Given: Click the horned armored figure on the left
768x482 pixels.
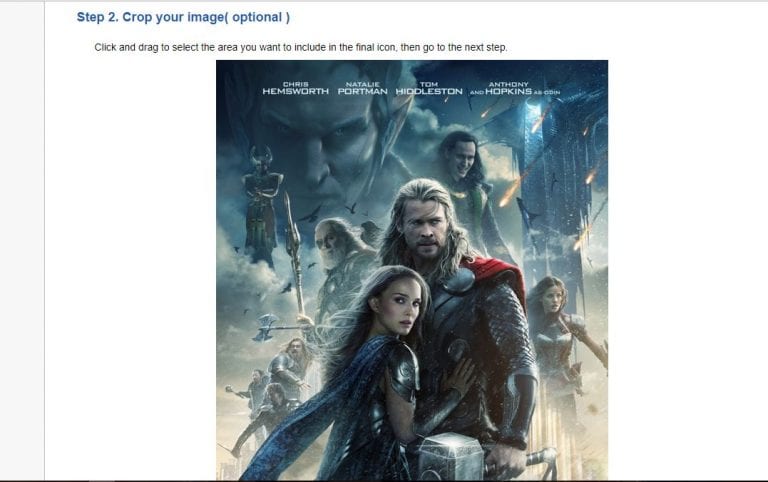Looking at the screenshot, I should pyautogui.click(x=260, y=205).
